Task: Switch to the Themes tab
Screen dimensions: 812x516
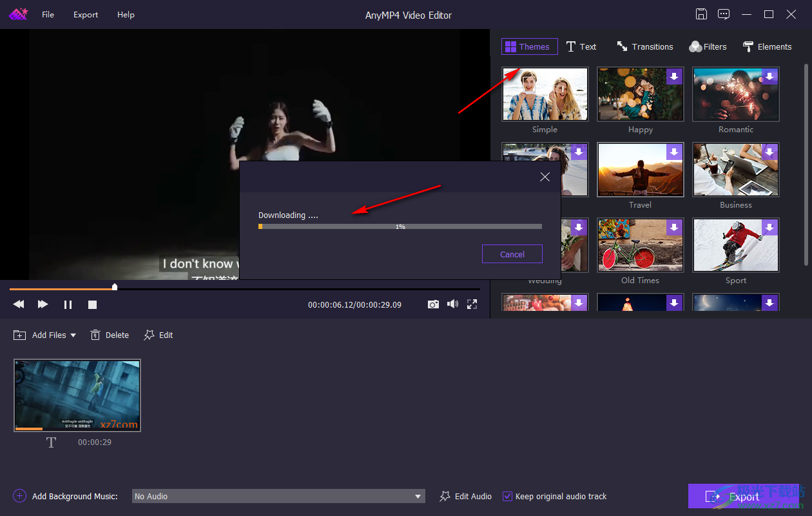Action: (530, 46)
